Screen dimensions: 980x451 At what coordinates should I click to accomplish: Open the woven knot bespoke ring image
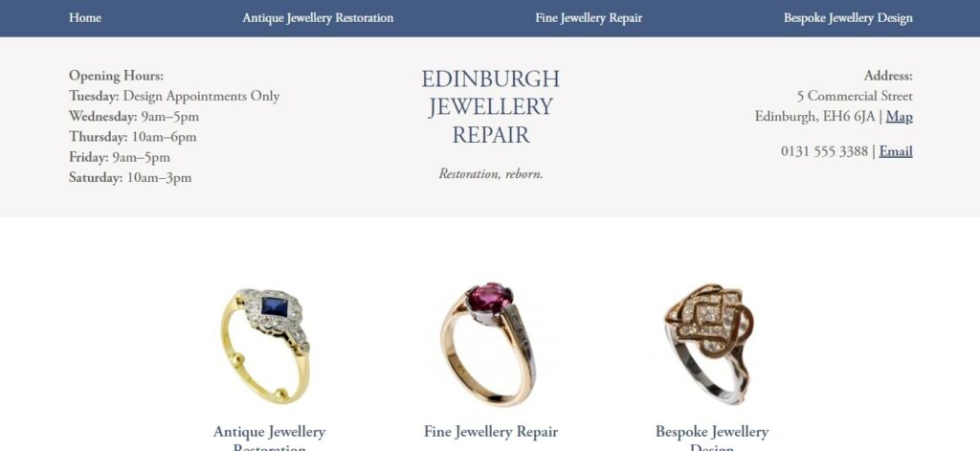[x=711, y=344]
